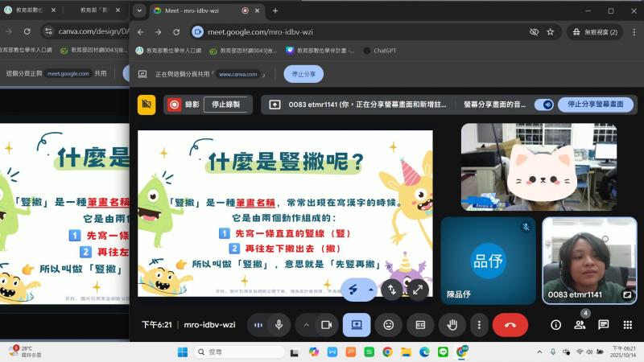
Task: Select the cat-filter participant video tile
Action: 539,167
